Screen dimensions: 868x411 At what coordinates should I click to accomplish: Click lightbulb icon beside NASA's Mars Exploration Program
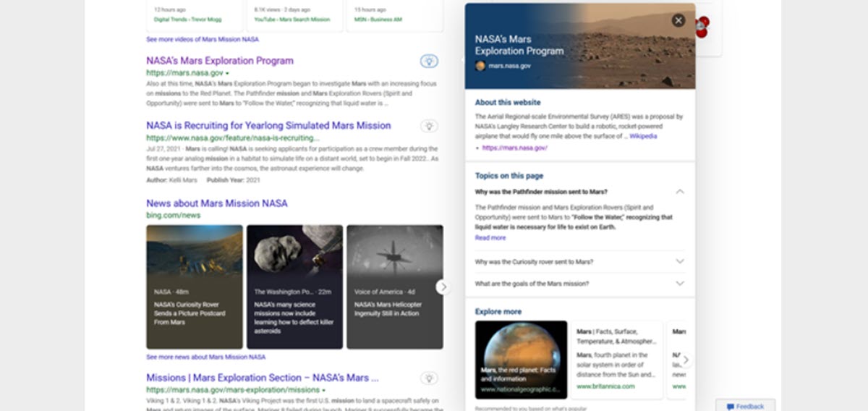point(429,62)
